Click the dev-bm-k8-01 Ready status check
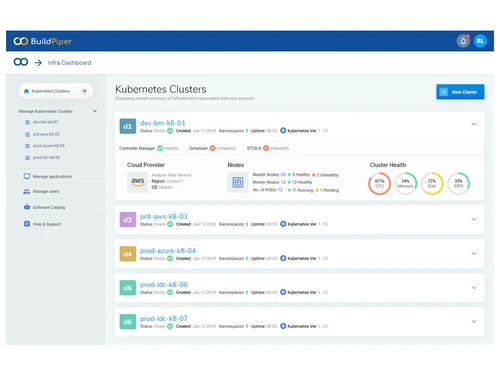Image resolution: width=500 pixels, height=375 pixels. (170, 131)
